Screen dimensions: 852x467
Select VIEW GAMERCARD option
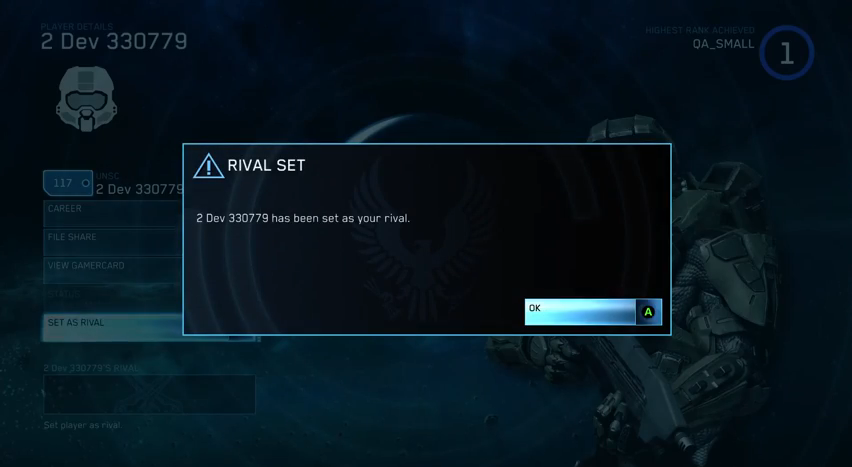point(112,271)
